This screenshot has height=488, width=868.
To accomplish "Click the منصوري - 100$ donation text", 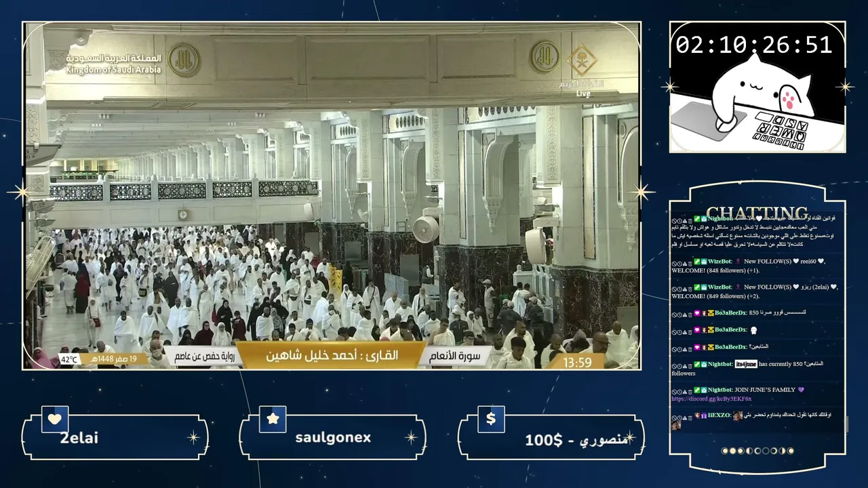I will click(576, 440).
